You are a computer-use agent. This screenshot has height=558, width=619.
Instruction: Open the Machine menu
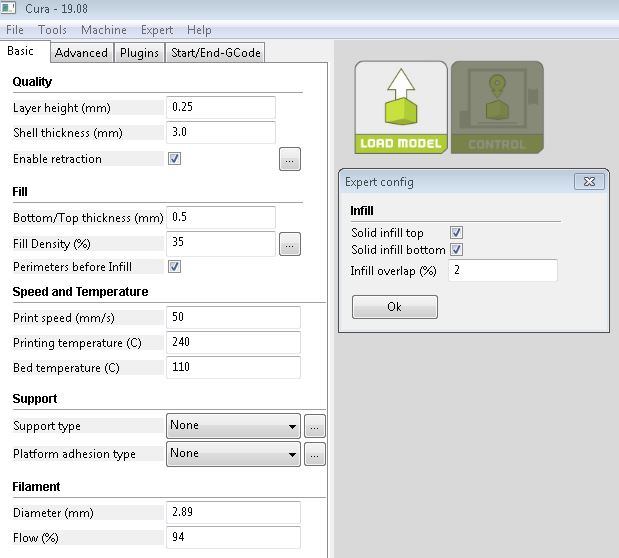(104, 30)
